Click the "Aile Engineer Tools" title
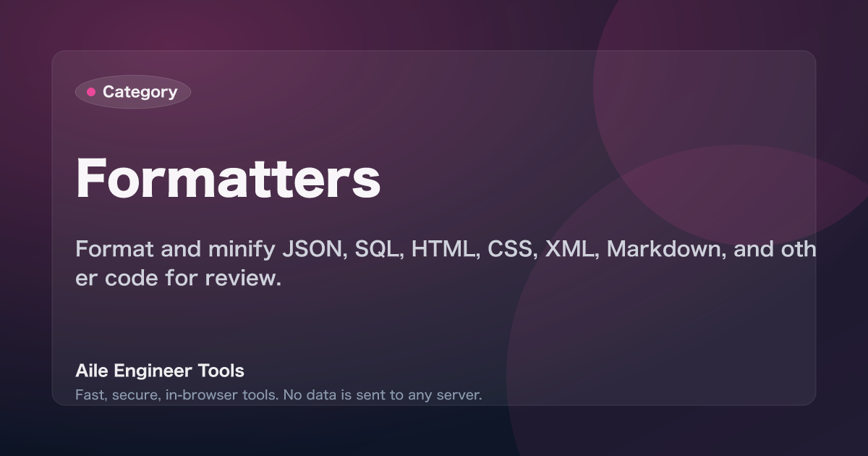Image resolution: width=868 pixels, height=456 pixels. tap(160, 371)
